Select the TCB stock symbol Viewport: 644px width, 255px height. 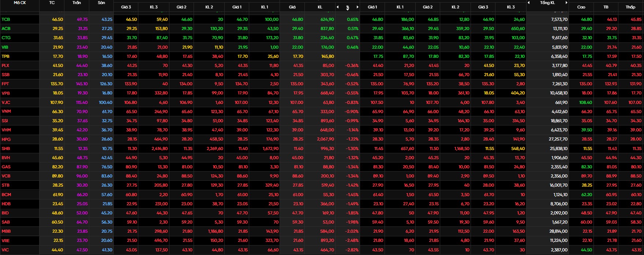(5, 19)
